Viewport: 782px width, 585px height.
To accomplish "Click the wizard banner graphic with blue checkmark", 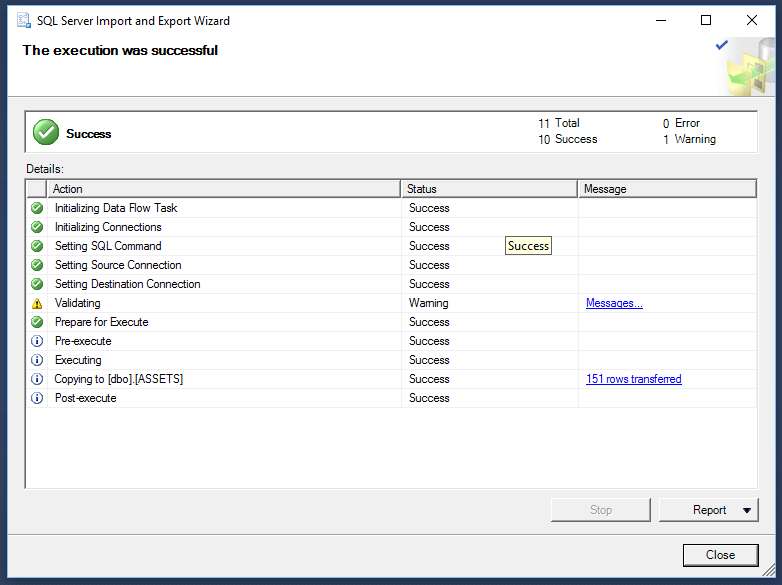I will (746, 65).
